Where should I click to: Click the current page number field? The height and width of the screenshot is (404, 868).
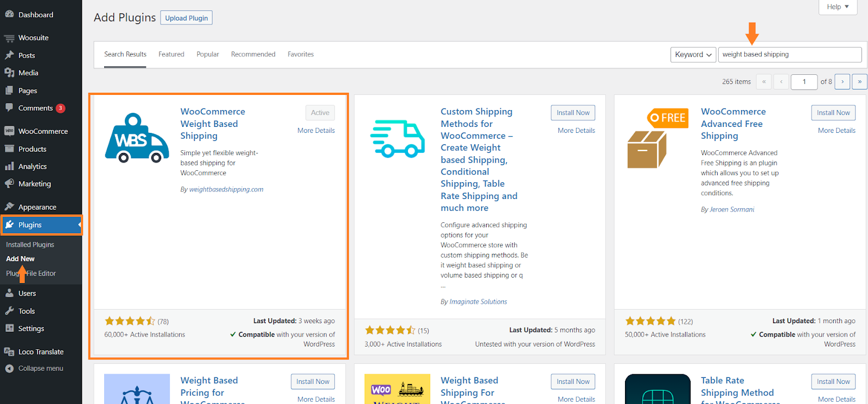804,82
